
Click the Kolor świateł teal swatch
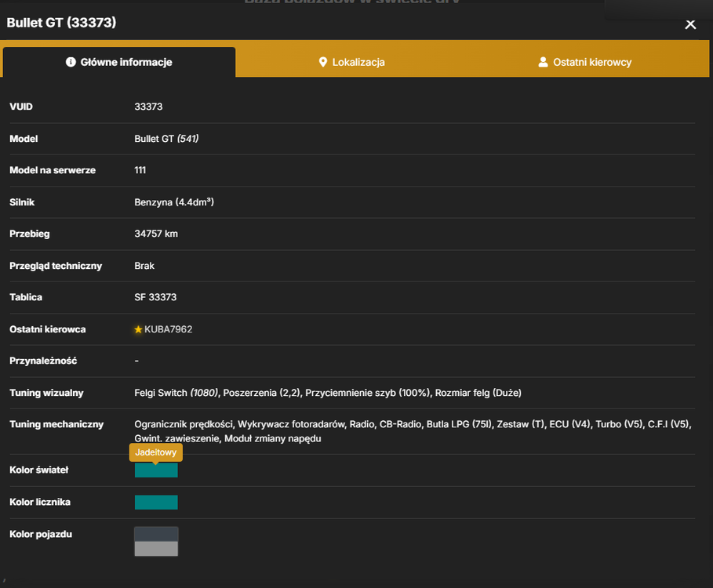click(156, 470)
